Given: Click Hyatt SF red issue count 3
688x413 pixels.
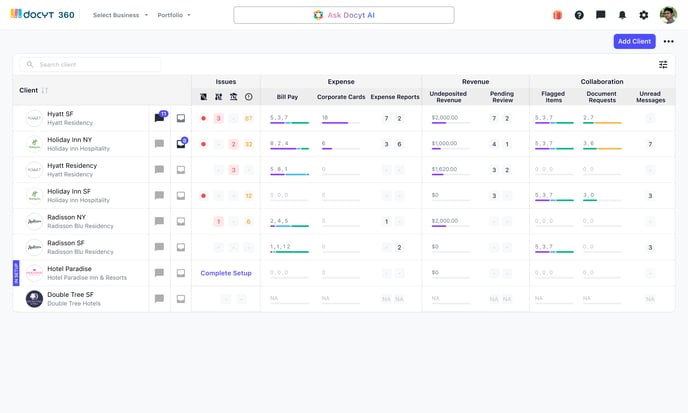Looking at the screenshot, I should (219, 118).
